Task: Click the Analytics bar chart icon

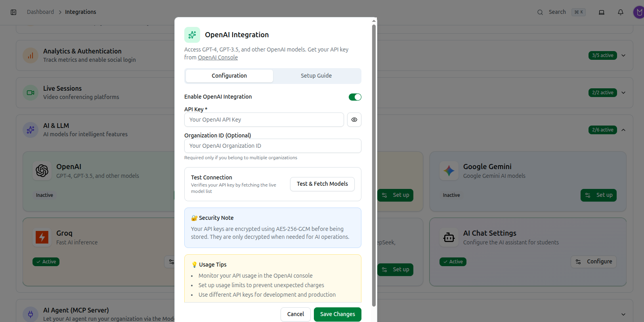Action: [31, 55]
